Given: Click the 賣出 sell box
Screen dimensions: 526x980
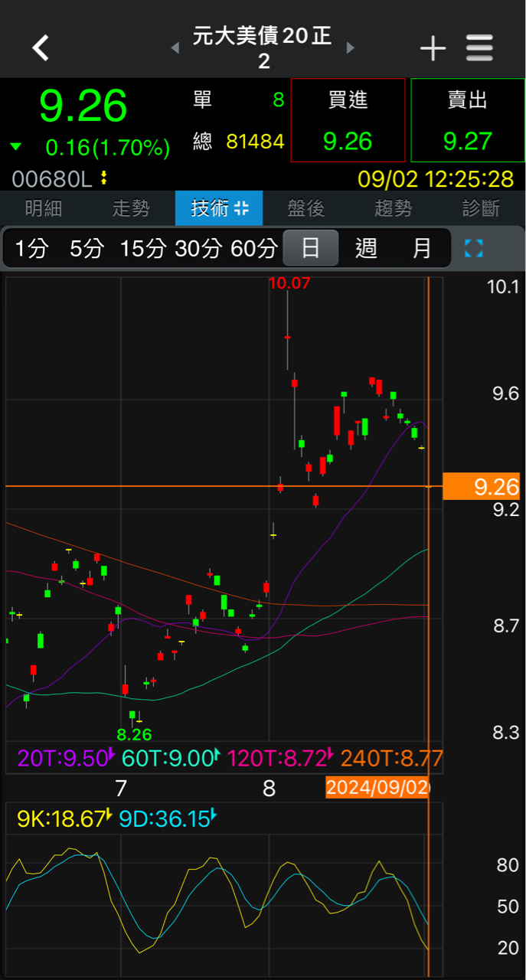Looking at the screenshot, I should pyautogui.click(x=468, y=120).
